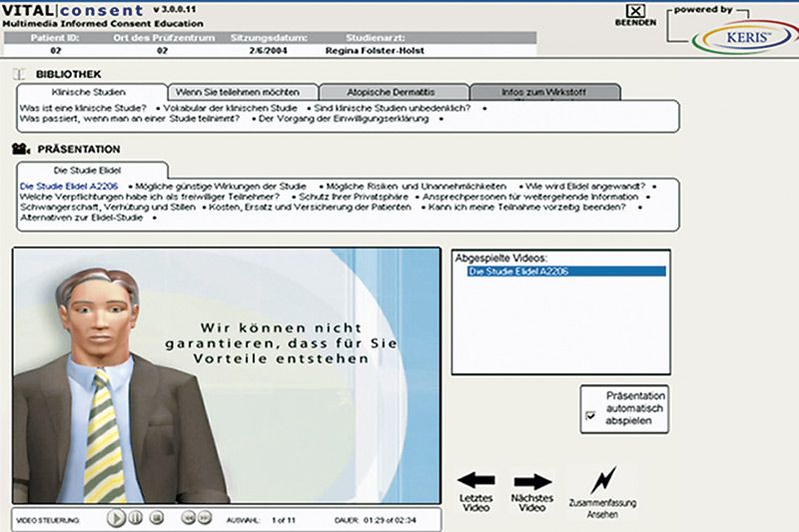
Task: Open 'Kann ich meine Teilnahme vorzeitig beenden?'
Action: [527, 208]
